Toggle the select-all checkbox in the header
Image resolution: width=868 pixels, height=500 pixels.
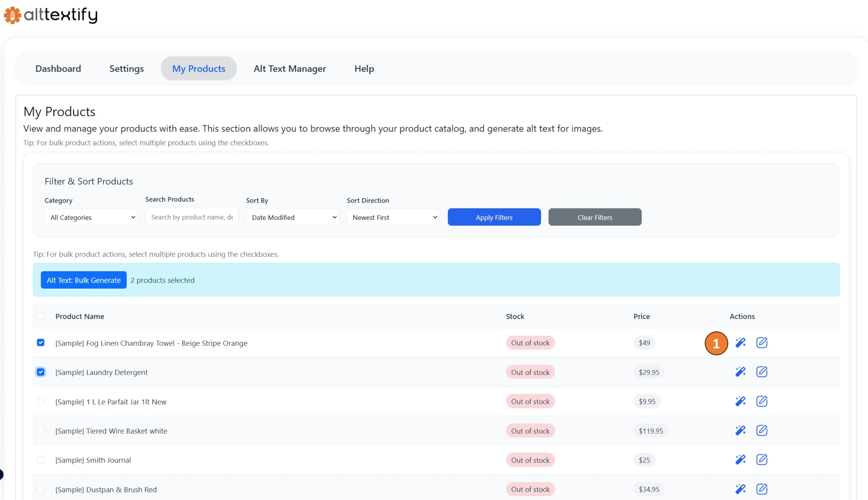tap(41, 316)
